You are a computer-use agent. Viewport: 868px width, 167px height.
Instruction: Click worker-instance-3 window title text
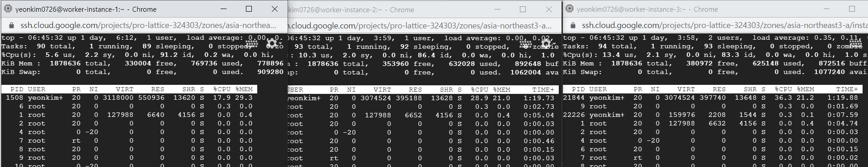click(647, 9)
